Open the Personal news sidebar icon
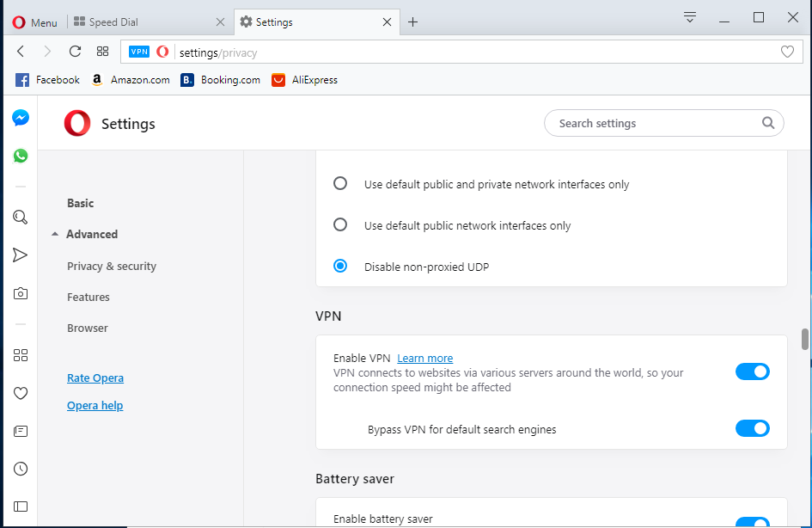Viewport: 812px width, 528px height. [x=21, y=431]
